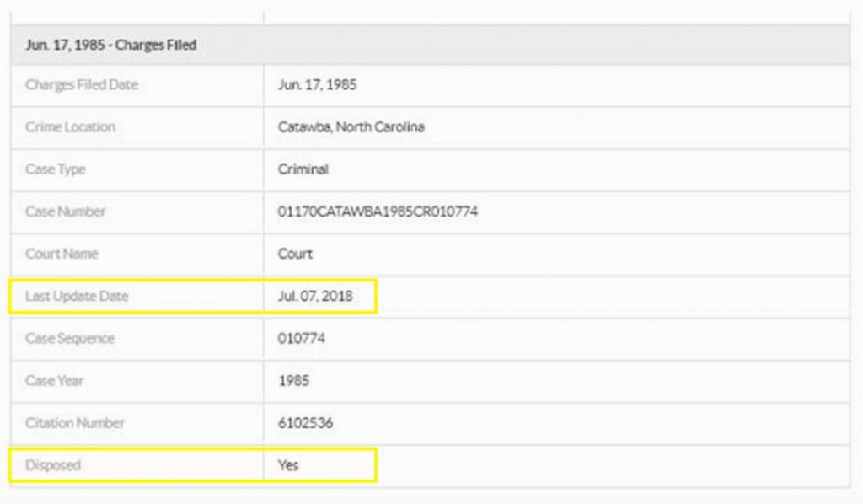Select the Charges Filed Date label
The height and width of the screenshot is (504, 863).
(x=82, y=85)
